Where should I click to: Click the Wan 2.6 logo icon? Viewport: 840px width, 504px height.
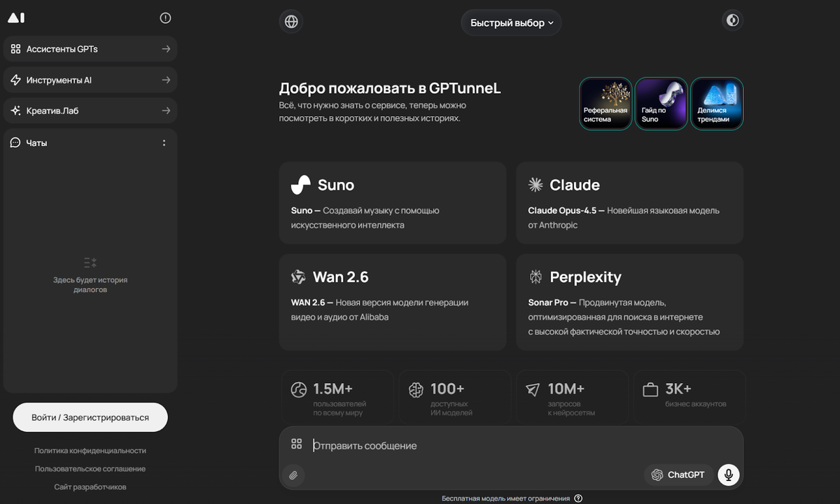pos(299,277)
